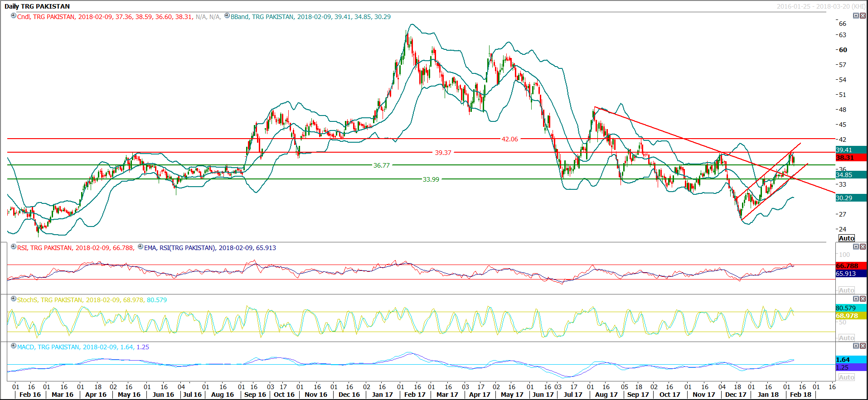This screenshot has width=868, height=400.
Task: Click the Daily TRG PAKISTAN chart title
Action: click(37, 6)
